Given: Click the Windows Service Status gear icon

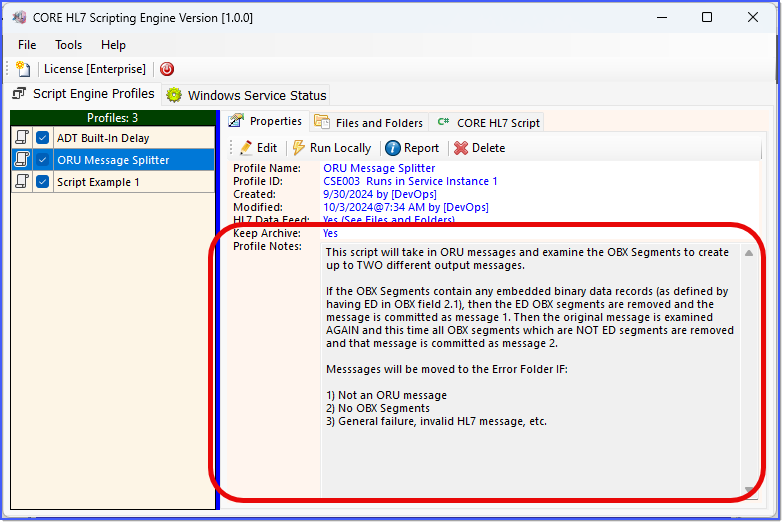Looking at the screenshot, I should click(174, 95).
